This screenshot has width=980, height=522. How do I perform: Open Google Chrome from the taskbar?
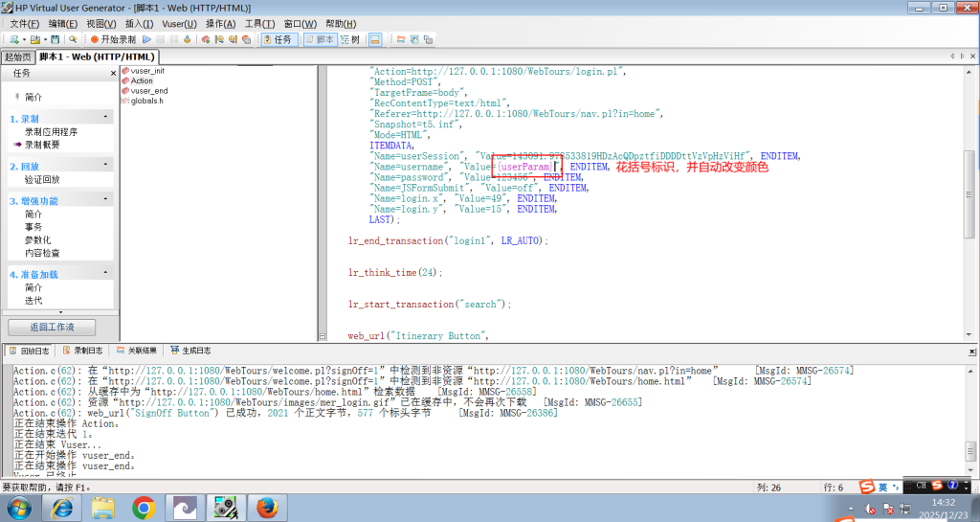tap(145, 506)
